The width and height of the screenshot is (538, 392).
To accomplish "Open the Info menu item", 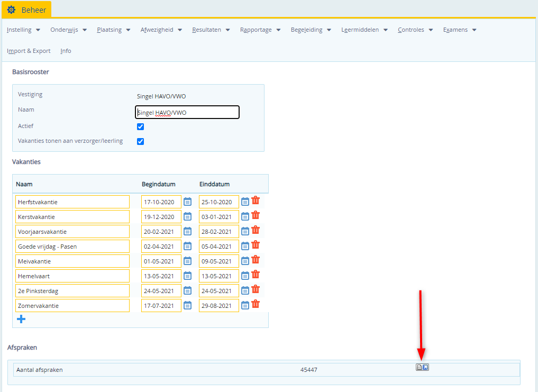I will 66,51.
